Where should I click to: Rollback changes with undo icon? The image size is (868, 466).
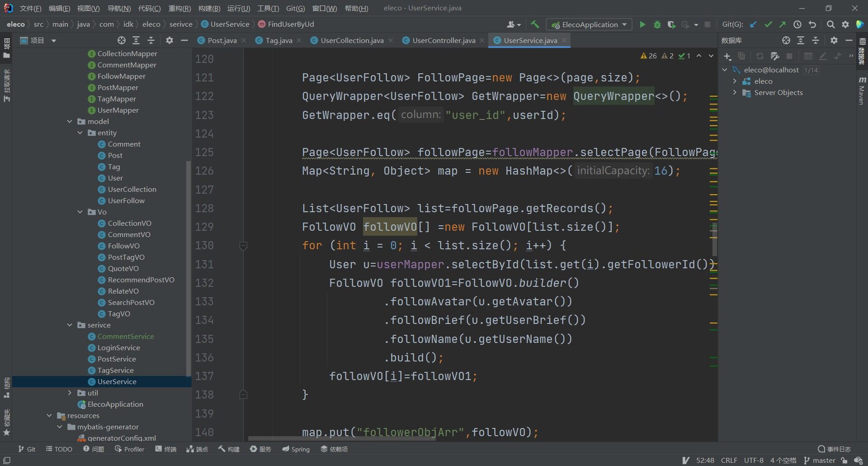[812, 24]
